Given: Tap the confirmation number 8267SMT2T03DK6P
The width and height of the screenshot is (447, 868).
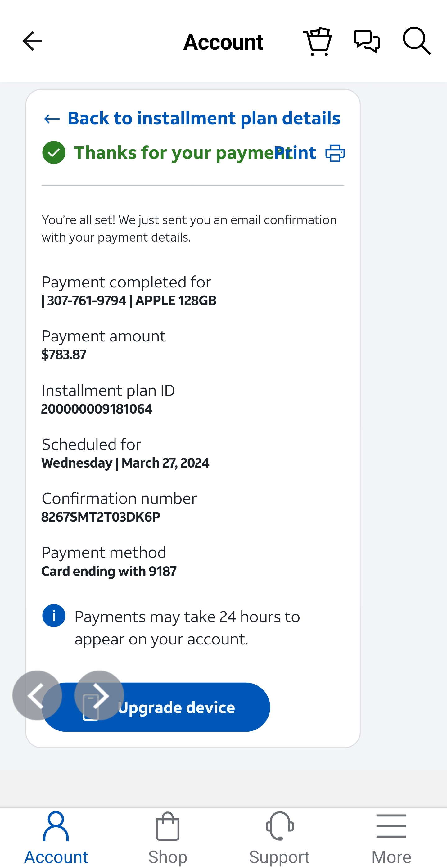Looking at the screenshot, I should point(101,517).
